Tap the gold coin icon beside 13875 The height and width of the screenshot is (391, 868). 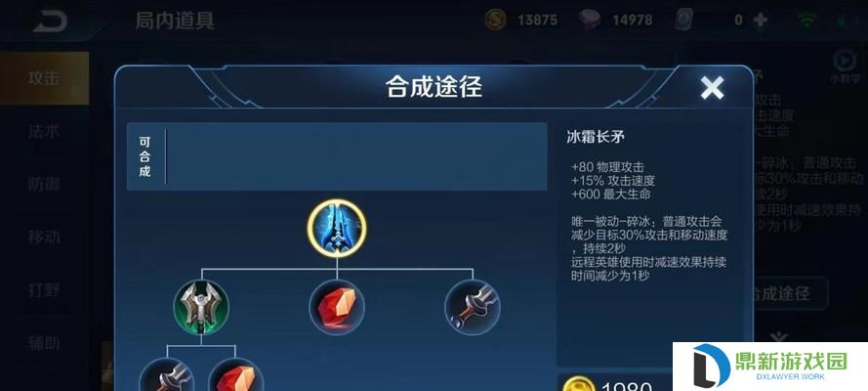pos(495,21)
